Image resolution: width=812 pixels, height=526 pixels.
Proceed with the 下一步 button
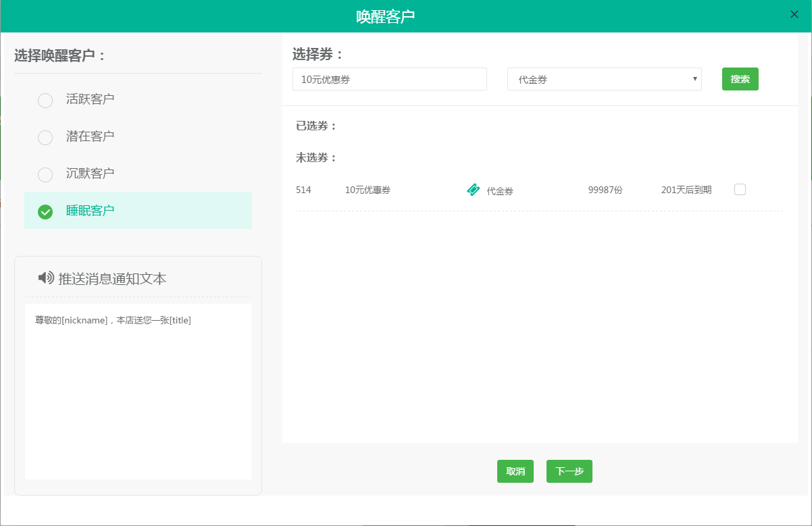[569, 471]
